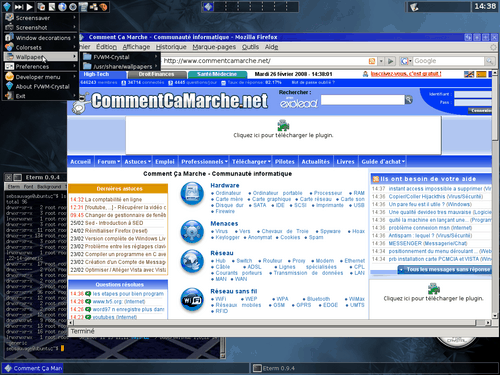The image size is (500, 375).
Task: Click the green Go arrow beside URL bar
Action: coord(391,61)
